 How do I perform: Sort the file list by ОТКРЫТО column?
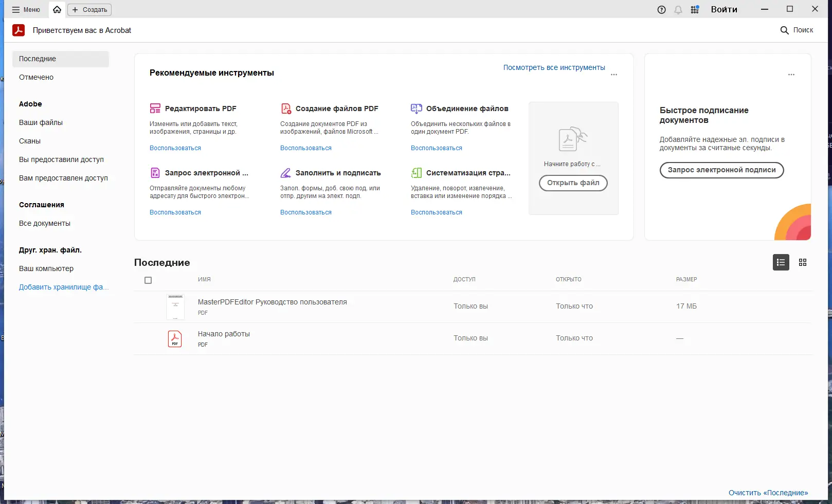tap(569, 279)
